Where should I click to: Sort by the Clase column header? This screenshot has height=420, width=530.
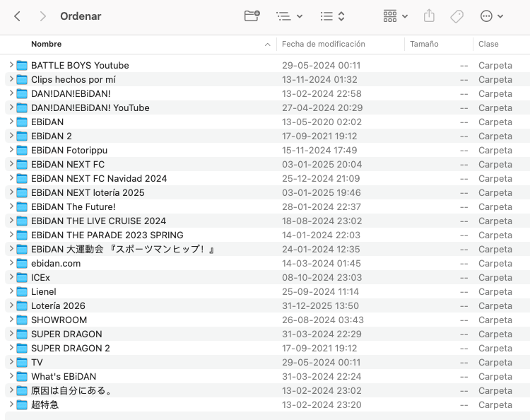(x=488, y=44)
